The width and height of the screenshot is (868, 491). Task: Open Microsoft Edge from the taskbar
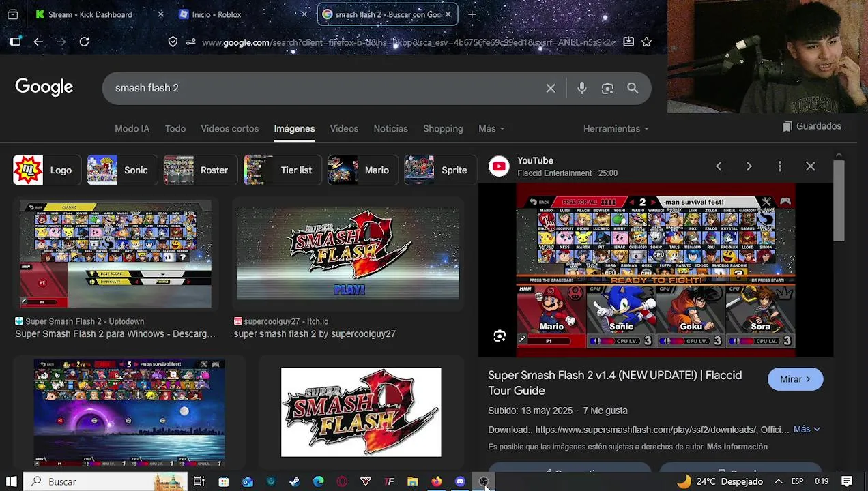click(318, 481)
